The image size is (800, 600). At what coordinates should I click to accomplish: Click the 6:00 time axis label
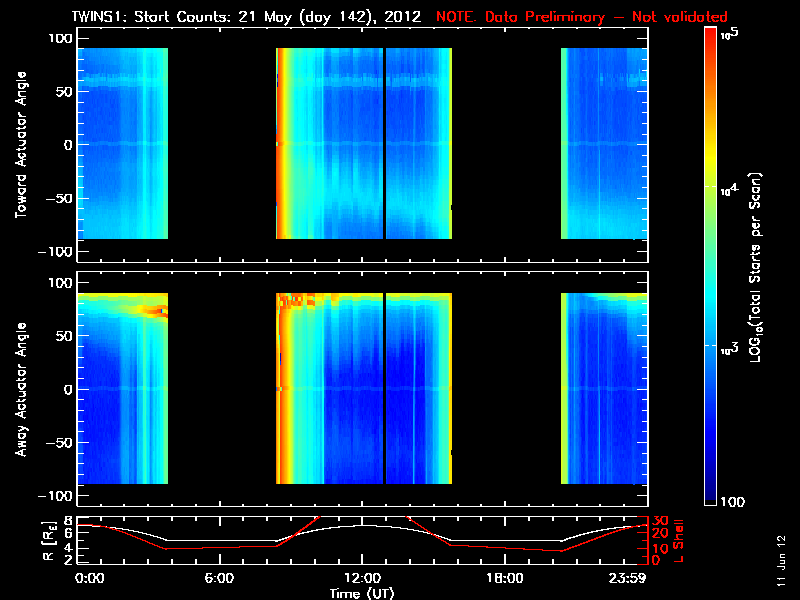pyautogui.click(x=219, y=578)
